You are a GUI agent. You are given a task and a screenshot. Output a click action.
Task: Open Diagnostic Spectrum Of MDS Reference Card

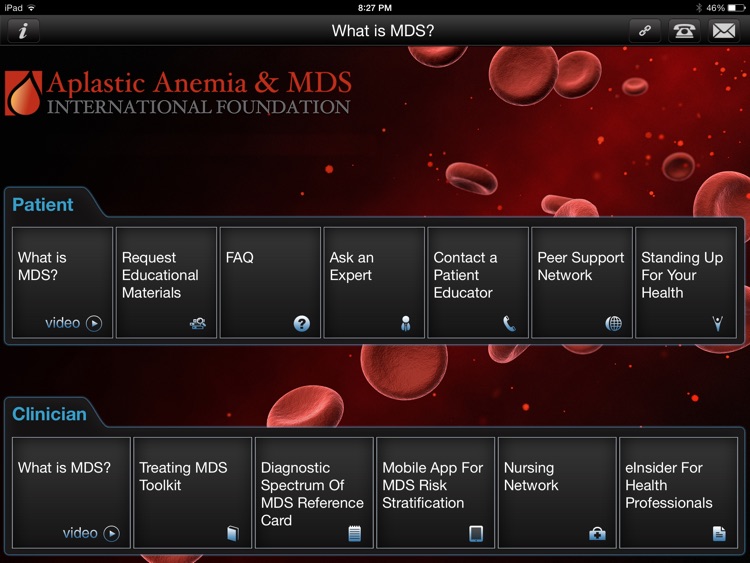tap(314, 492)
